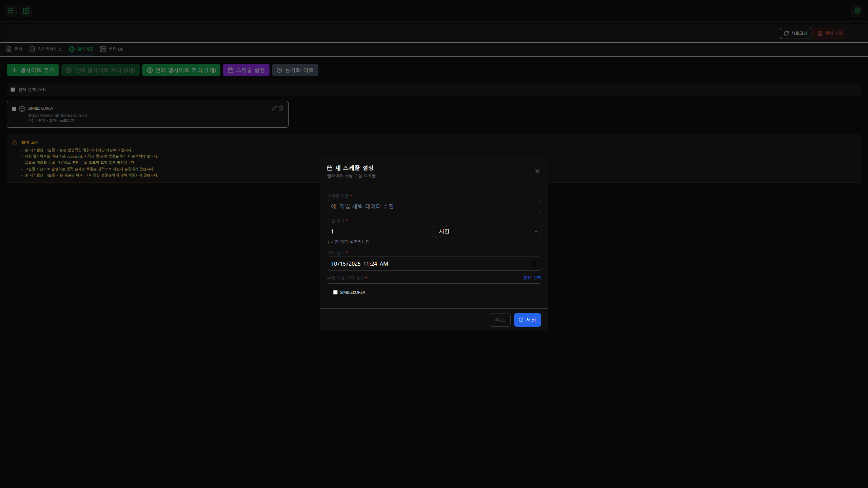Click the blue 저장 button
Viewport: 868px width, 488px height.
coord(527,320)
